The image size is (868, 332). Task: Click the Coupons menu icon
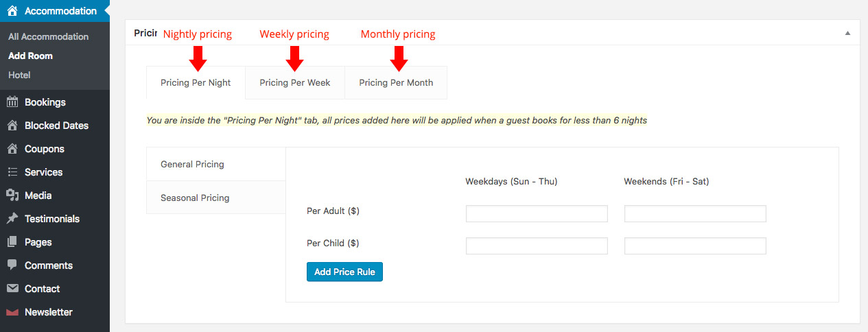[x=12, y=149]
